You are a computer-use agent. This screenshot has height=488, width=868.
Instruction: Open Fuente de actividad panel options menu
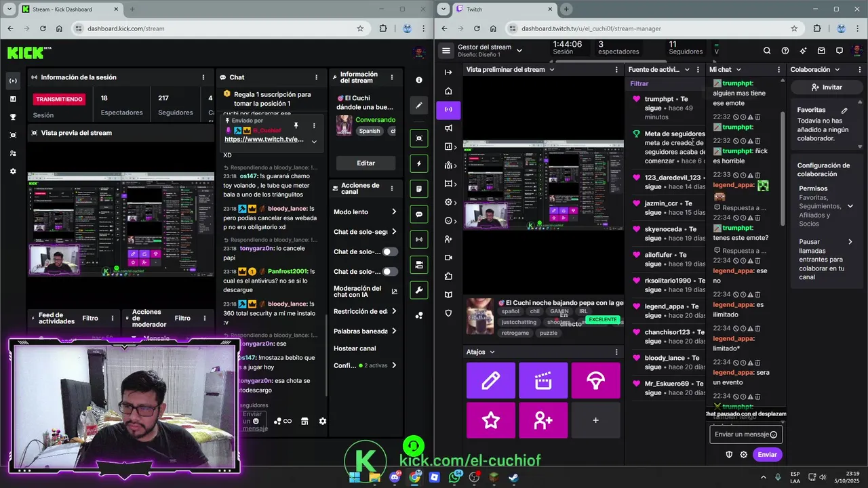click(698, 69)
